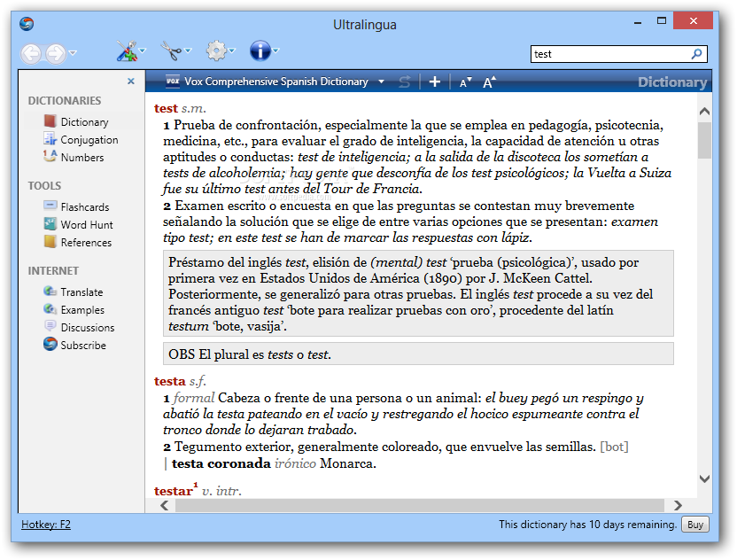
Task: Click the Numbers icon
Action: 50,156
